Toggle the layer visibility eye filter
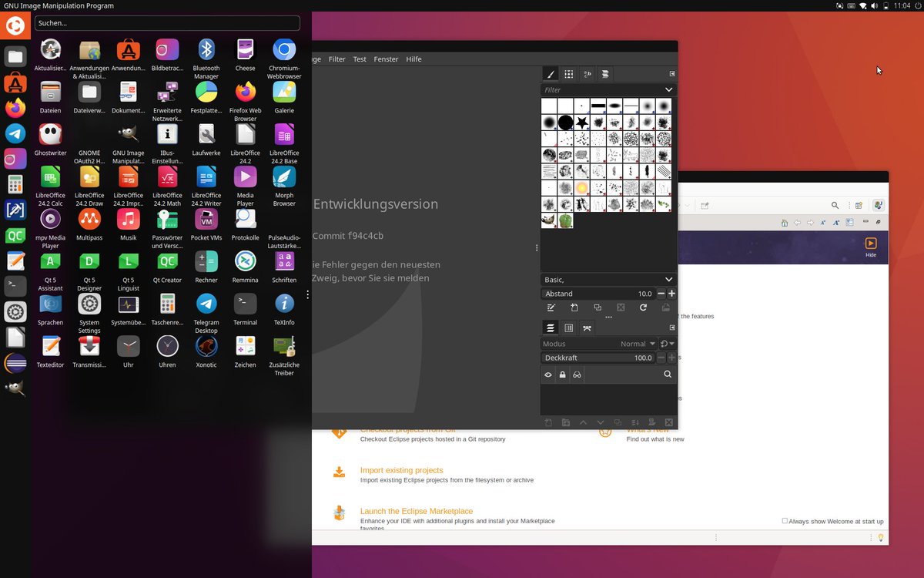 tap(548, 375)
